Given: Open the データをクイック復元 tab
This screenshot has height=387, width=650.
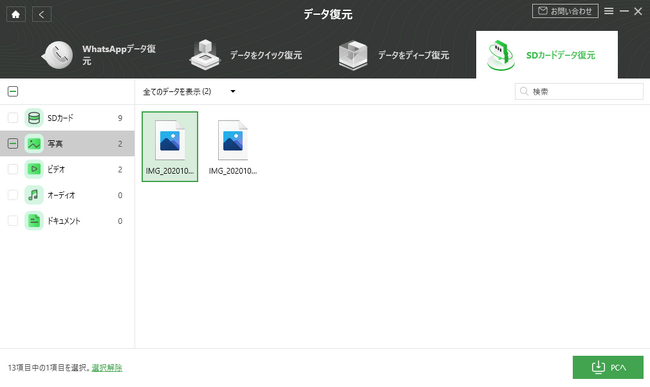Looking at the screenshot, I should pyautogui.click(x=245, y=55).
